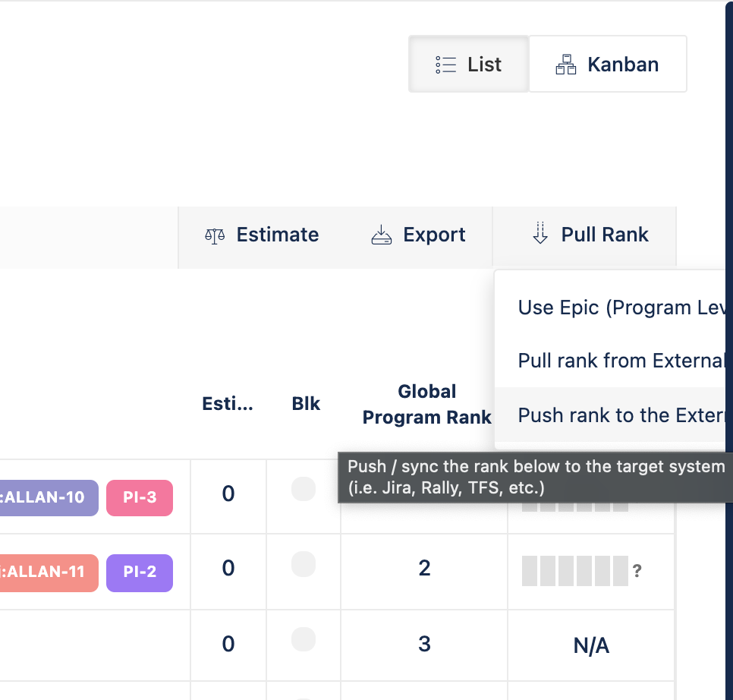Click the PI-3 sprint tag
The height and width of the screenshot is (700, 733).
140,497
